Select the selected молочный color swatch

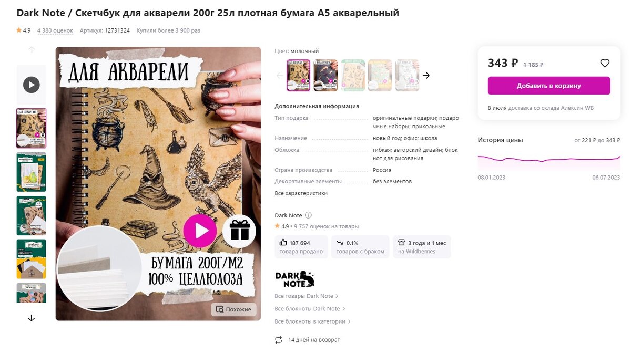298,76
